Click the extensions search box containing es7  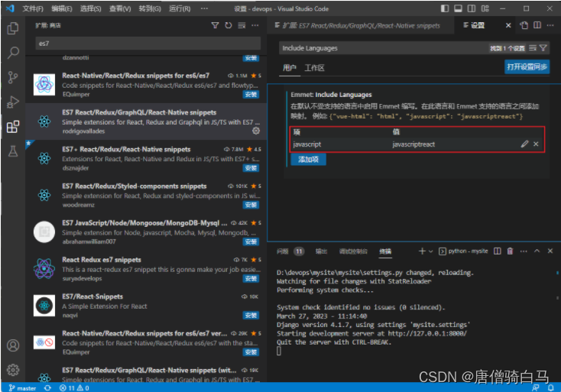pyautogui.click(x=148, y=44)
